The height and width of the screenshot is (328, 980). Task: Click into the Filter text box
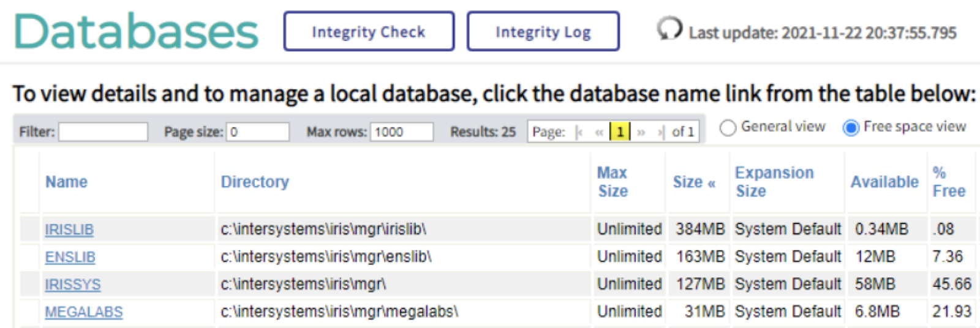click(103, 132)
